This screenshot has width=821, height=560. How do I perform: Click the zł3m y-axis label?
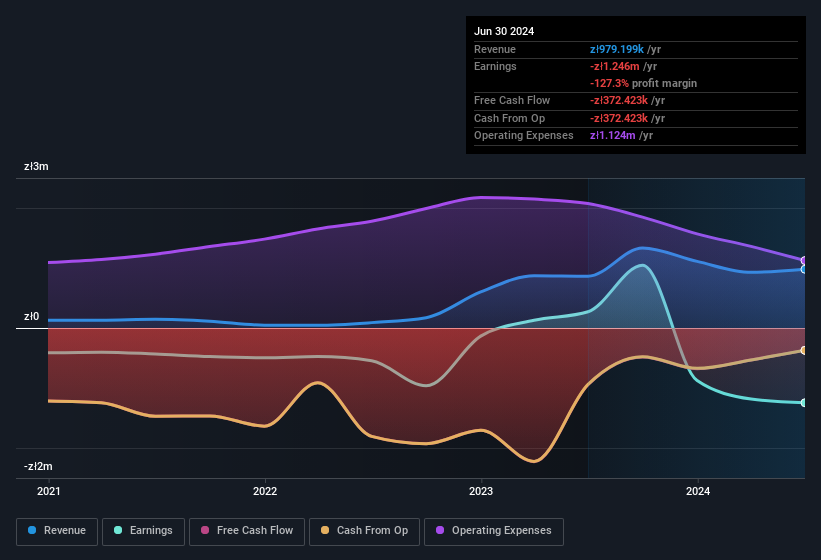point(36,166)
